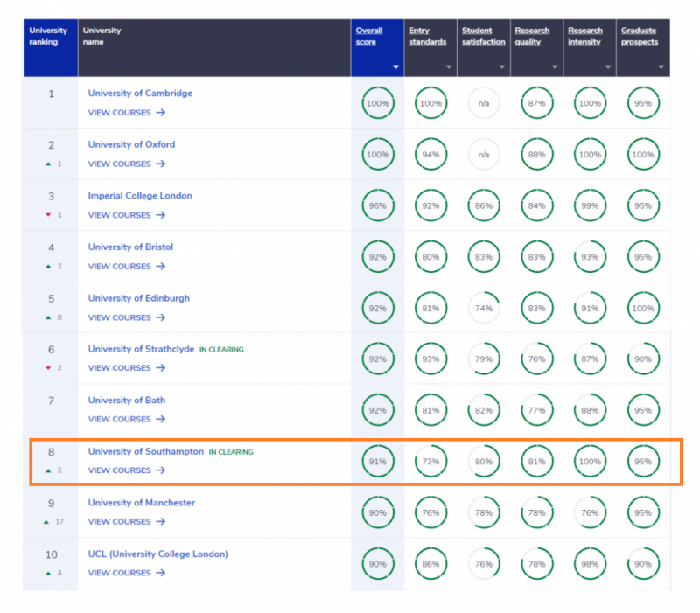Click Strathclyde entry standards 93% circle

(430, 359)
